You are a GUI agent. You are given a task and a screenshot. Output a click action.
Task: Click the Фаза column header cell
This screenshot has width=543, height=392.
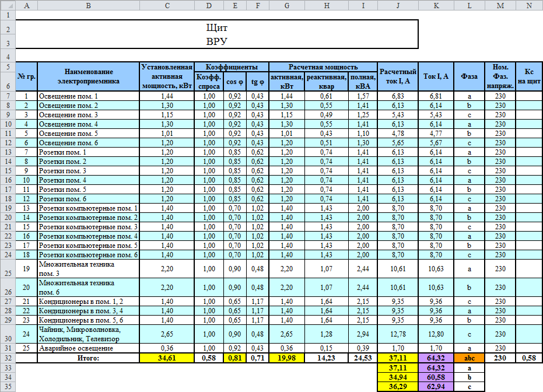point(469,76)
